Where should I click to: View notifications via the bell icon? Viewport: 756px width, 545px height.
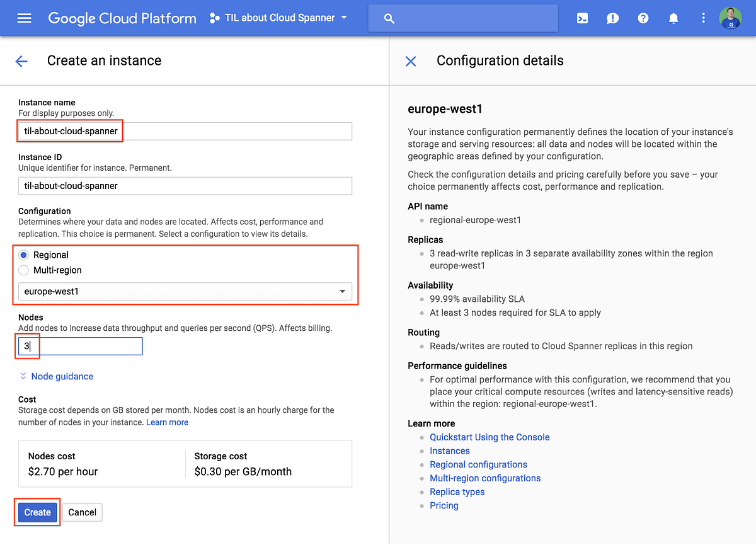(673, 18)
